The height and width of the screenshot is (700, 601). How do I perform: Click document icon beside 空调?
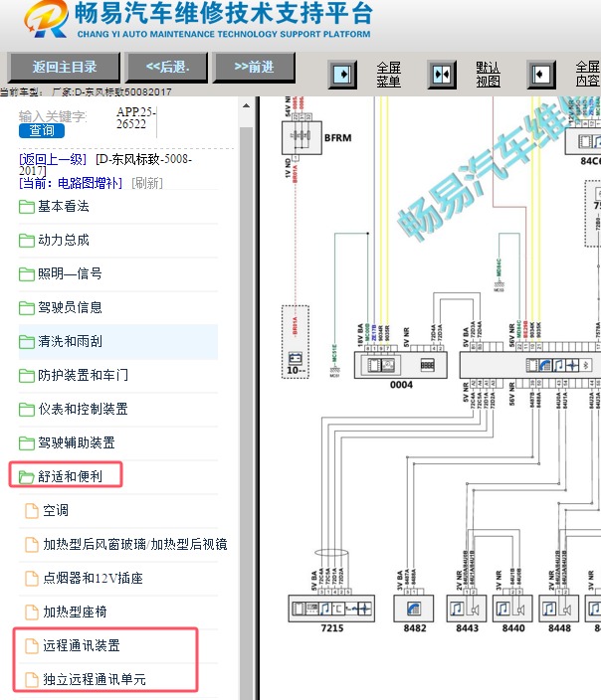[x=32, y=511]
